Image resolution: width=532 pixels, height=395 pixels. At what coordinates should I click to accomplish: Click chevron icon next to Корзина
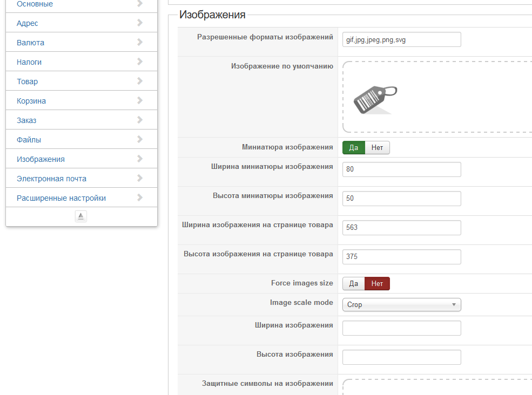point(140,100)
